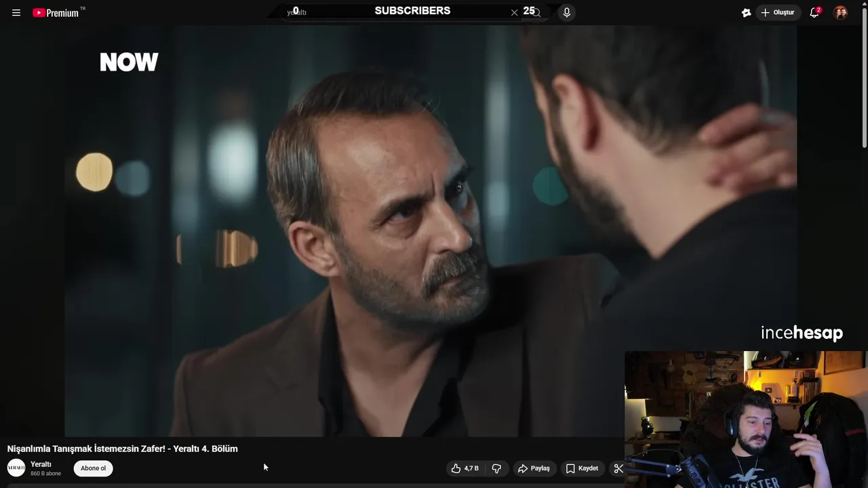Start voice search with microphone

click(567, 12)
